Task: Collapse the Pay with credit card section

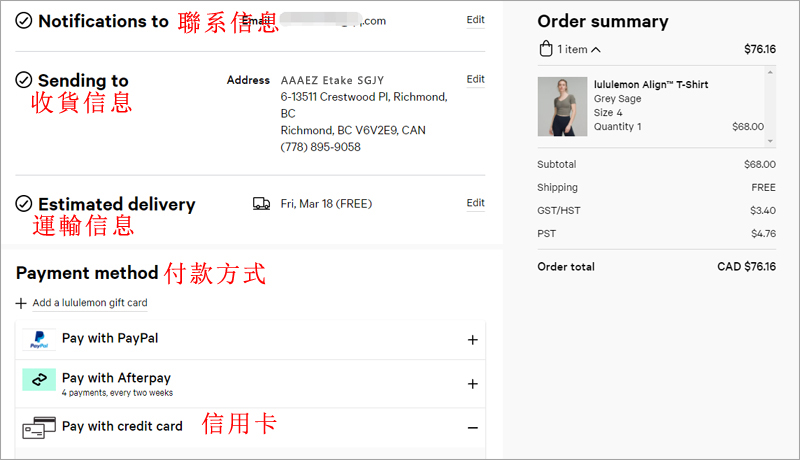Action: tap(472, 428)
